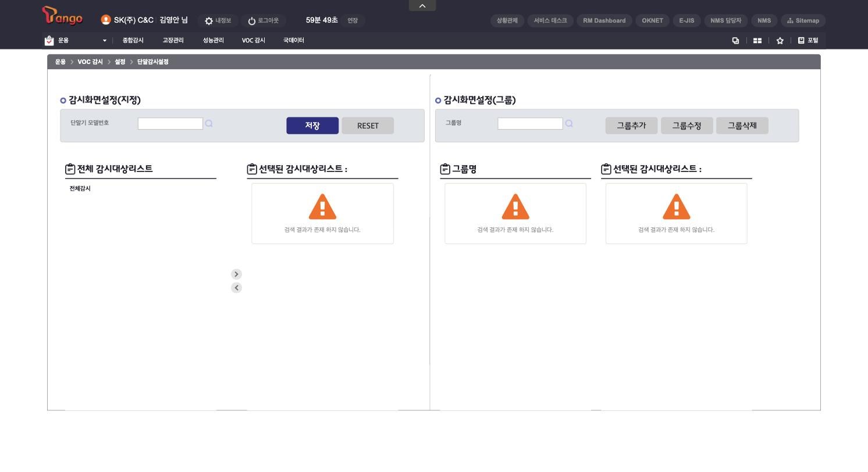Open the 고장관리 menu

173,40
